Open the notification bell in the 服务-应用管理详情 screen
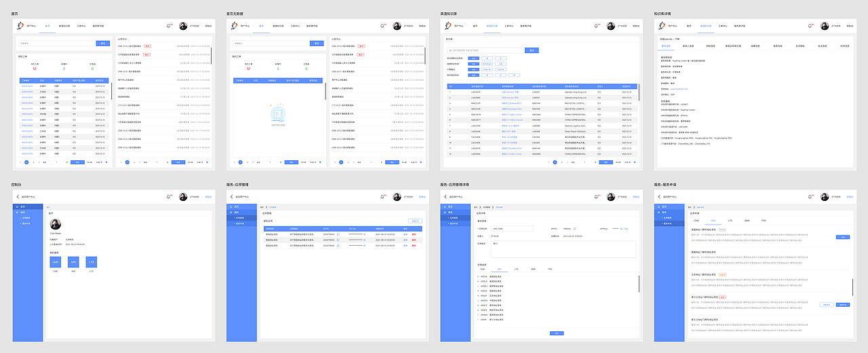This screenshot has height=353, width=868. point(596,197)
